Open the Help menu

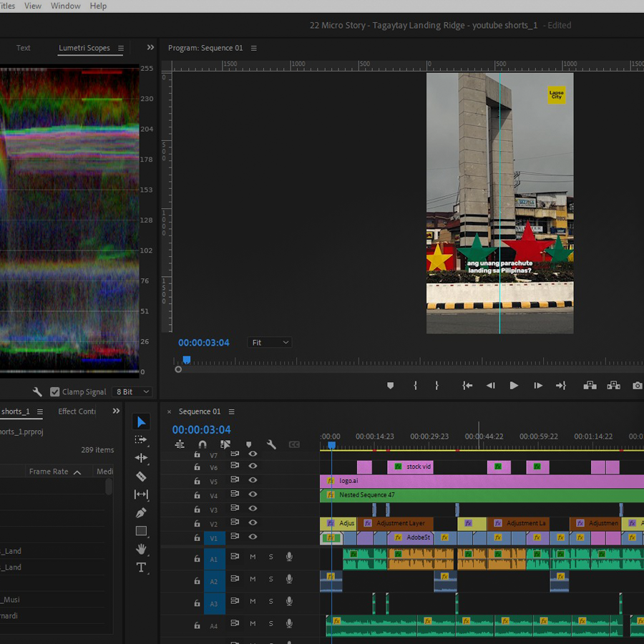tap(98, 6)
